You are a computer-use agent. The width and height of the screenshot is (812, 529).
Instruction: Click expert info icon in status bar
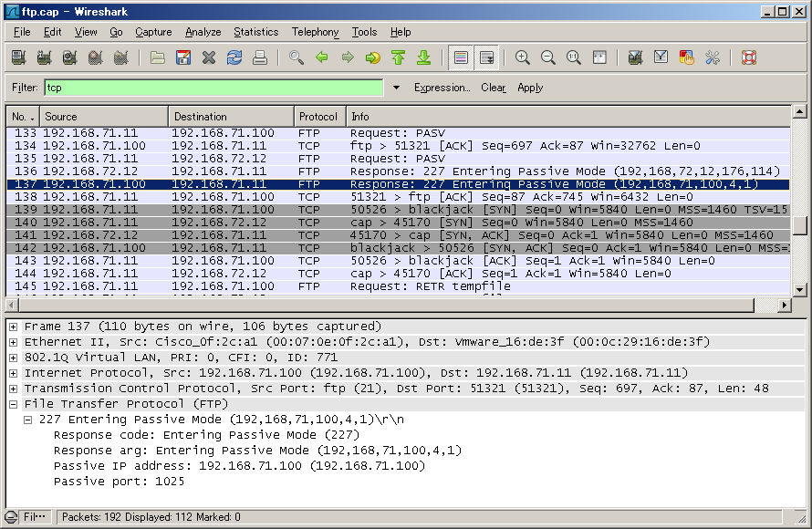pos(11,516)
